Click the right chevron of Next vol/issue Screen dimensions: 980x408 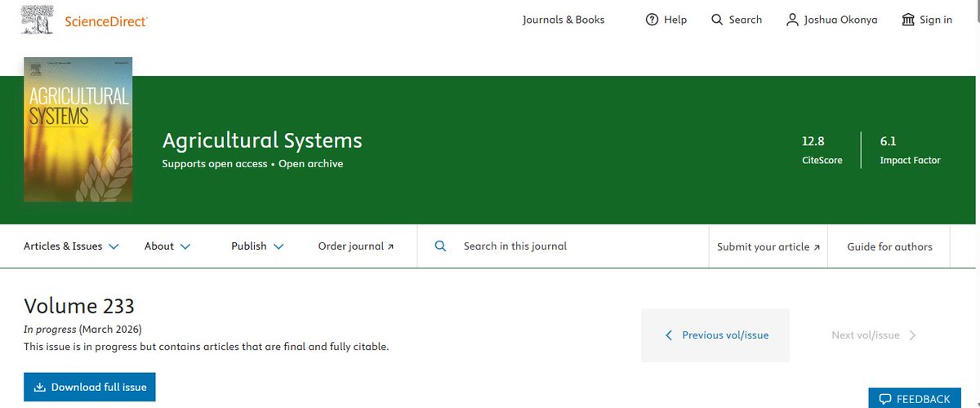coord(912,335)
